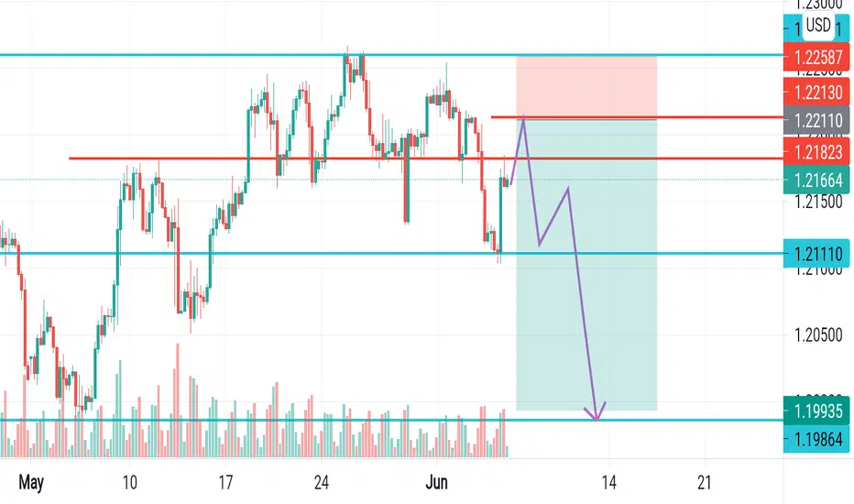Image resolution: width=854 pixels, height=504 pixels.
Task: Select the 1.22130 red price label
Action: (816, 92)
